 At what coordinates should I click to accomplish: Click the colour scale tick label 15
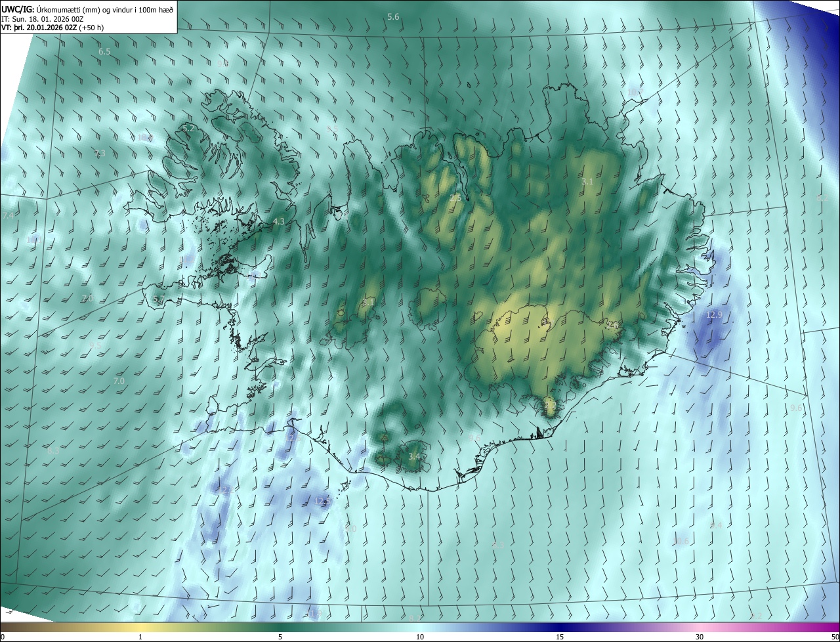click(560, 637)
